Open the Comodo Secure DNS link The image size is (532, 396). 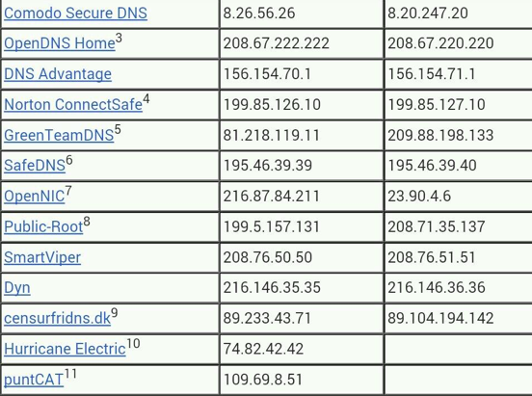(75, 13)
